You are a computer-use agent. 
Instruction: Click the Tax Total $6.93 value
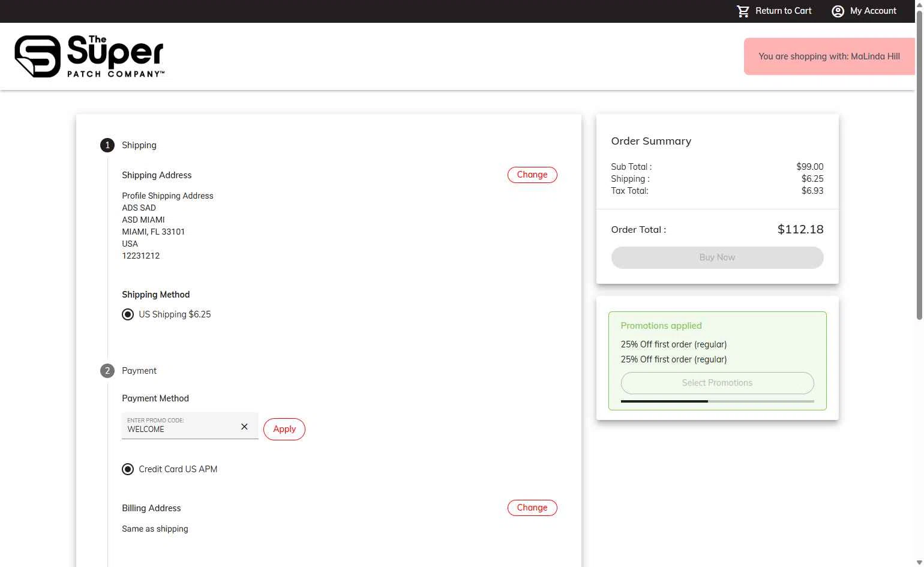pyautogui.click(x=812, y=191)
